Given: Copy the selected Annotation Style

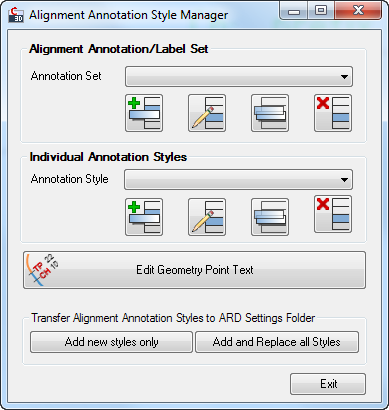Looking at the screenshot, I should coord(270,217).
